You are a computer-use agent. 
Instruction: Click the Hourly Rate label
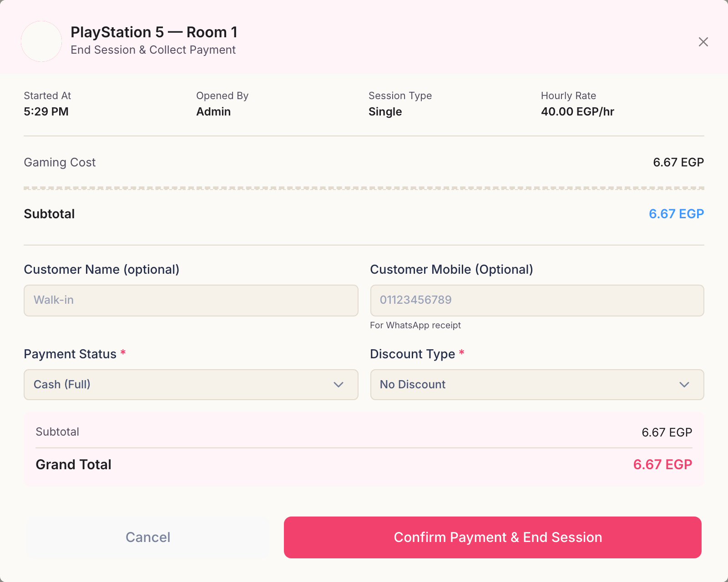pos(568,96)
